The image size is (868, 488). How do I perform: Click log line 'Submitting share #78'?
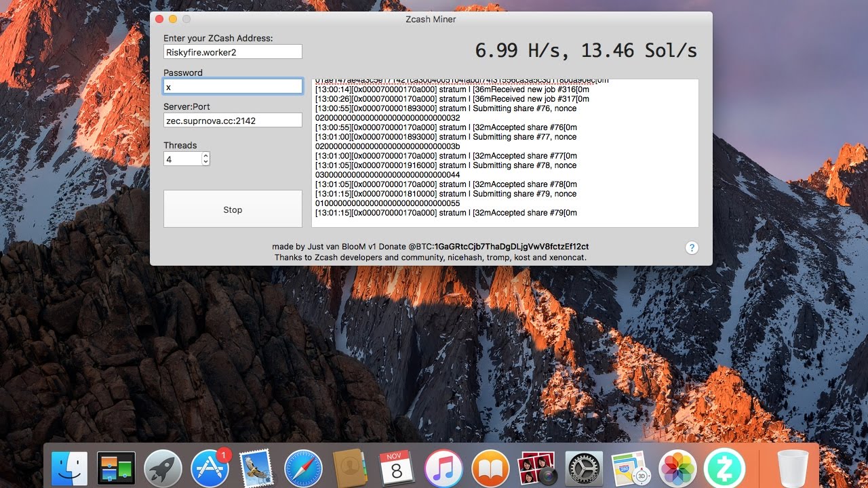(446, 165)
